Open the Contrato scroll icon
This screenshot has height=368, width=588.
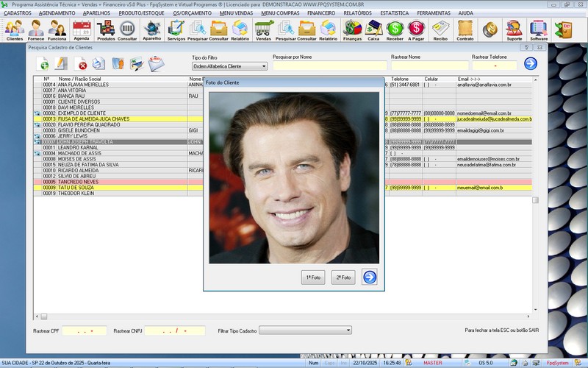465,29
